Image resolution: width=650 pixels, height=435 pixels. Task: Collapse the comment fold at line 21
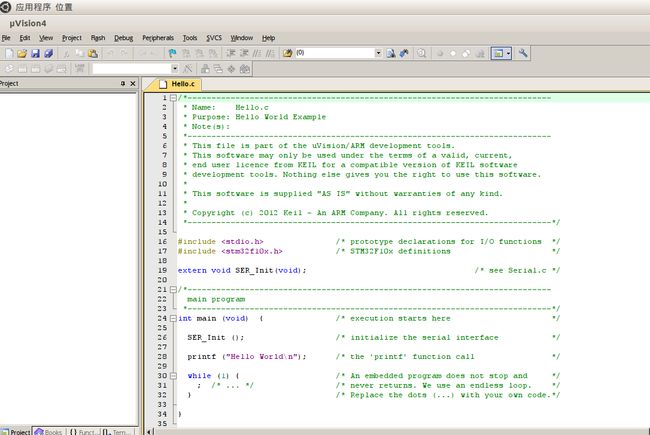[174, 289]
